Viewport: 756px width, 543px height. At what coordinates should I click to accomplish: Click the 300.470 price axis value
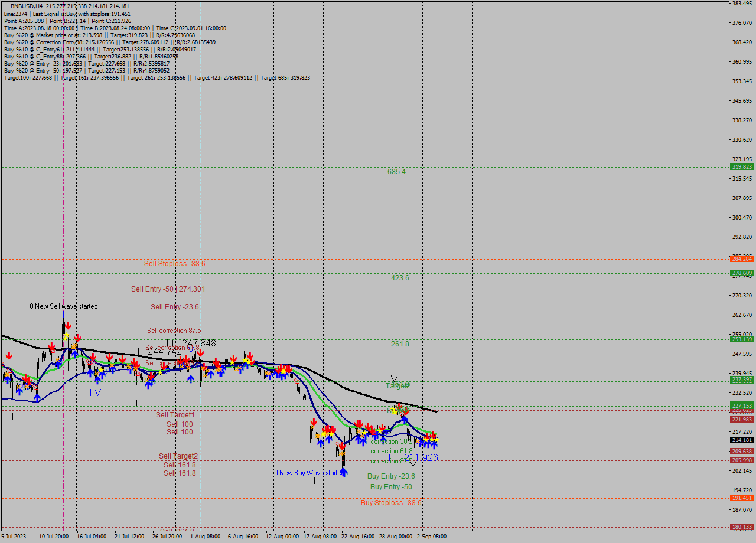click(x=742, y=218)
